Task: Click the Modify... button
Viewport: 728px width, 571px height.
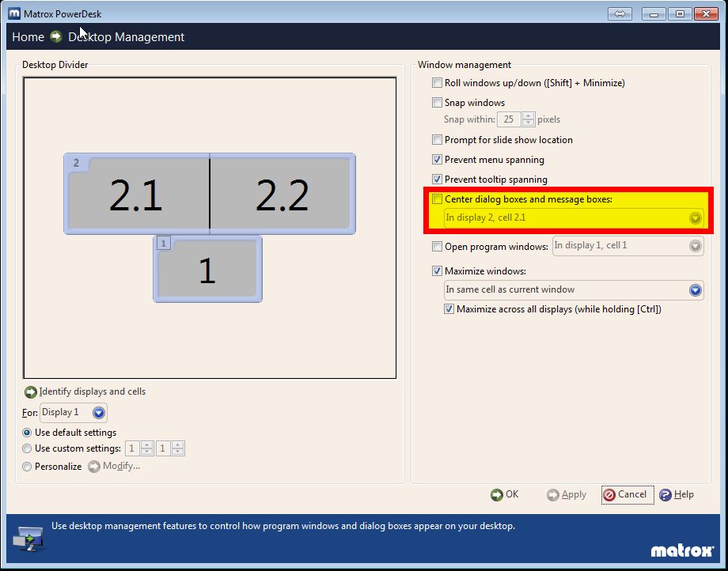Action: click(x=114, y=466)
